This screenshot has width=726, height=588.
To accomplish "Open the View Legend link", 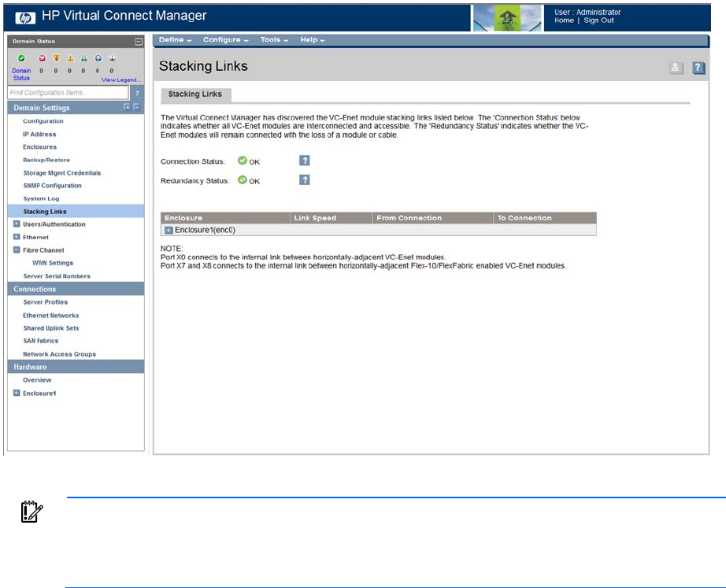I will (x=121, y=80).
